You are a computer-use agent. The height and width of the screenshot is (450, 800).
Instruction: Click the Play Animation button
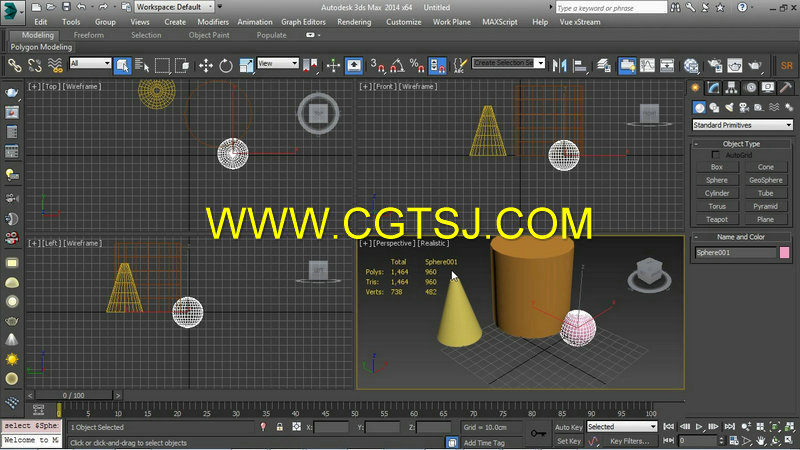699,427
